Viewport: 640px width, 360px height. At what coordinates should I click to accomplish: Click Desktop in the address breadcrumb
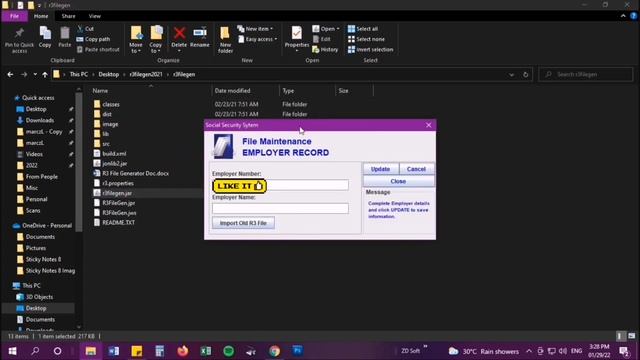pos(109,74)
